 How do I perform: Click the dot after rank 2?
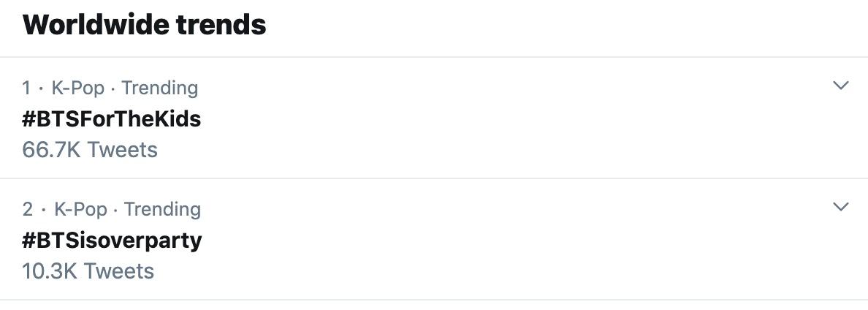tap(44, 210)
